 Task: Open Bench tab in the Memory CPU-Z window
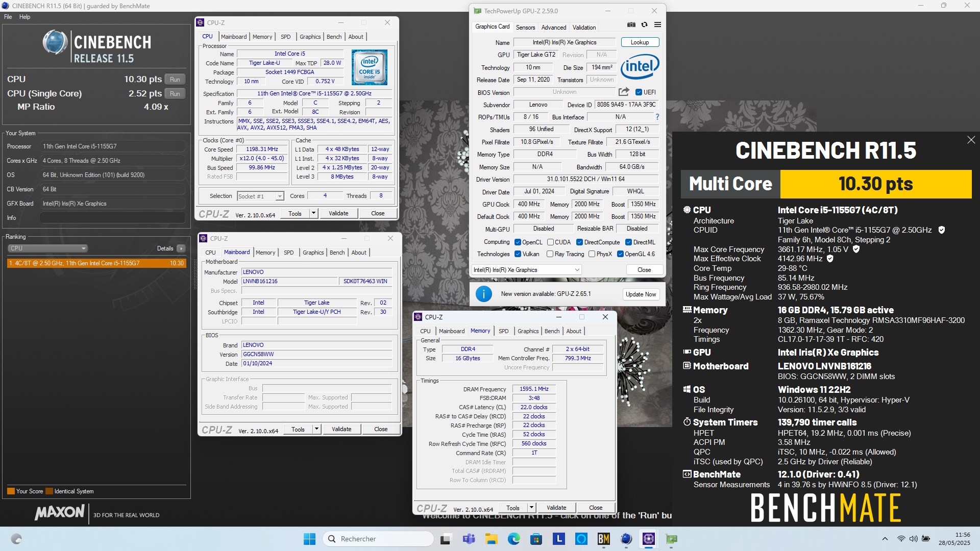[552, 331]
